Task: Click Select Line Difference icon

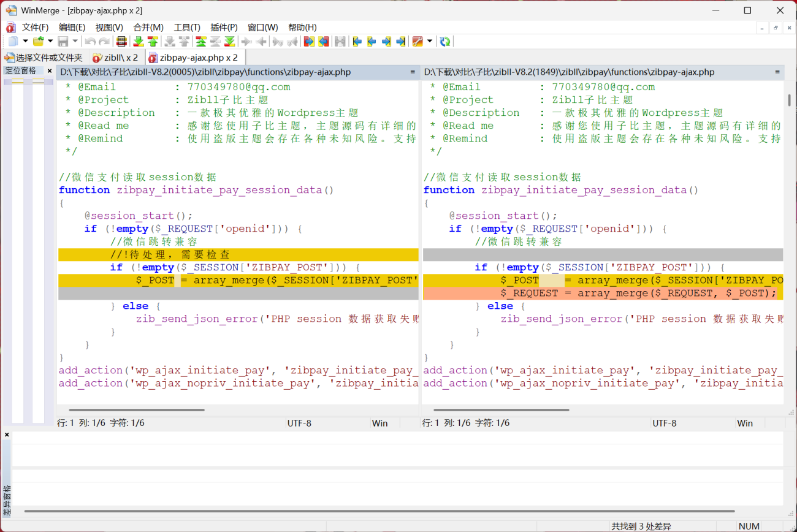Action: [x=121, y=41]
